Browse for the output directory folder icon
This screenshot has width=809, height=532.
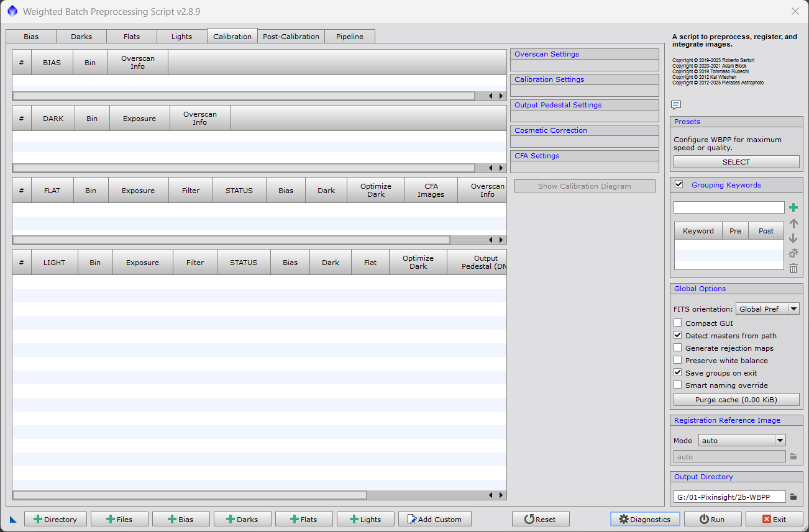click(793, 497)
